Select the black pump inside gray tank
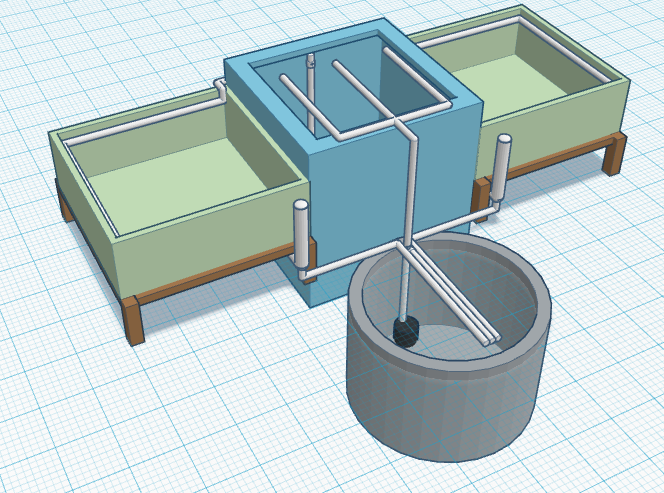The height and width of the screenshot is (493, 664). pyautogui.click(x=405, y=332)
